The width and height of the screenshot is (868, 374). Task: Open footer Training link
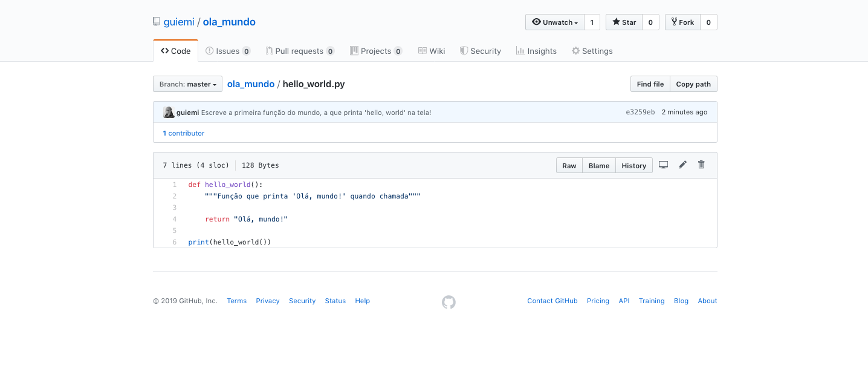(652, 301)
